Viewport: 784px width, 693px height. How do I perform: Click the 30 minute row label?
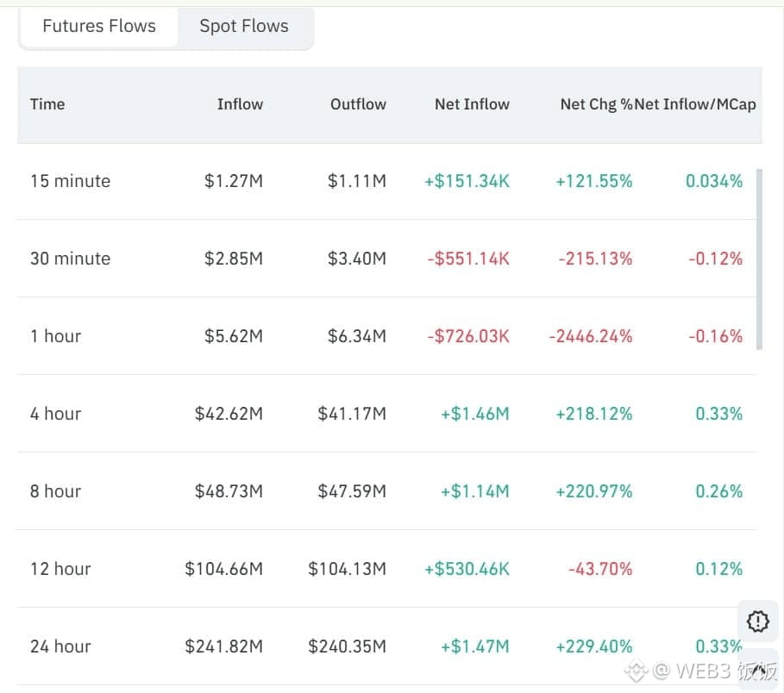coord(70,259)
